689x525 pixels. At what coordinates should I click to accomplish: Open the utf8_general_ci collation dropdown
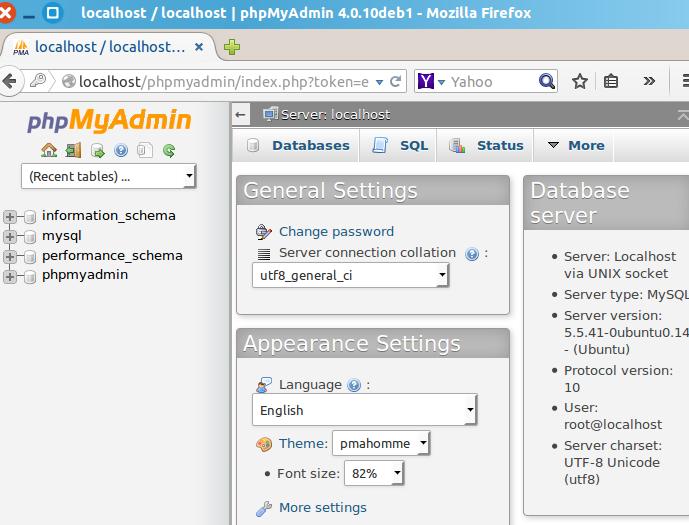(350, 275)
